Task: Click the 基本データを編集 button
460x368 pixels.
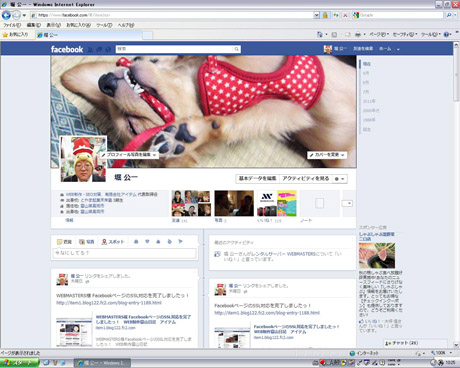Action: 257,179
